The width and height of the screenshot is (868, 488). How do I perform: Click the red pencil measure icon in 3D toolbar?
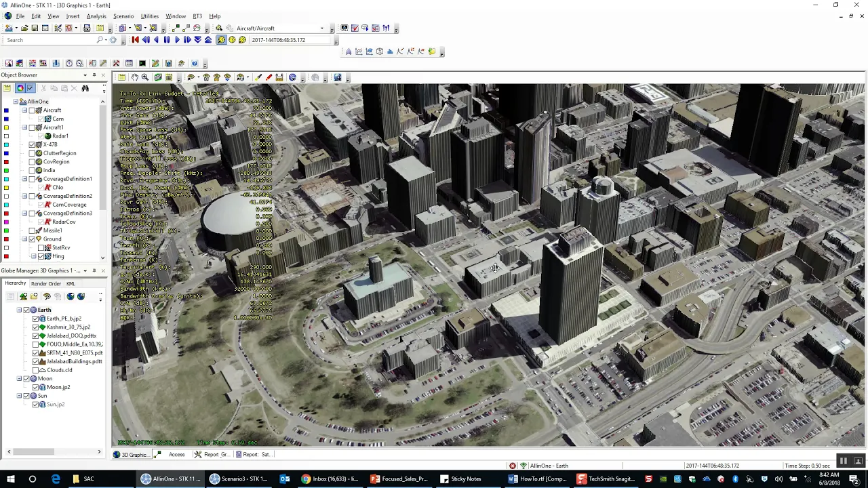tap(269, 77)
